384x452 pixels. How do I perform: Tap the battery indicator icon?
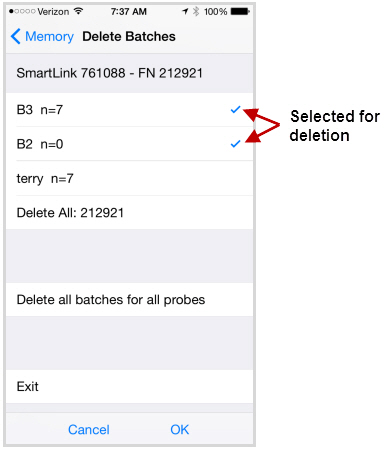point(240,11)
